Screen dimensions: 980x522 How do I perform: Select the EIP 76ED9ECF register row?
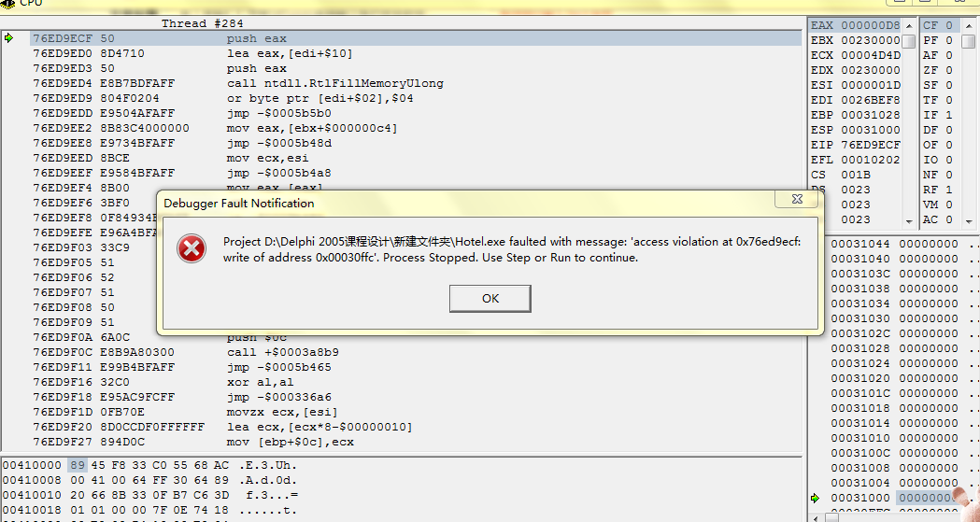click(856, 145)
